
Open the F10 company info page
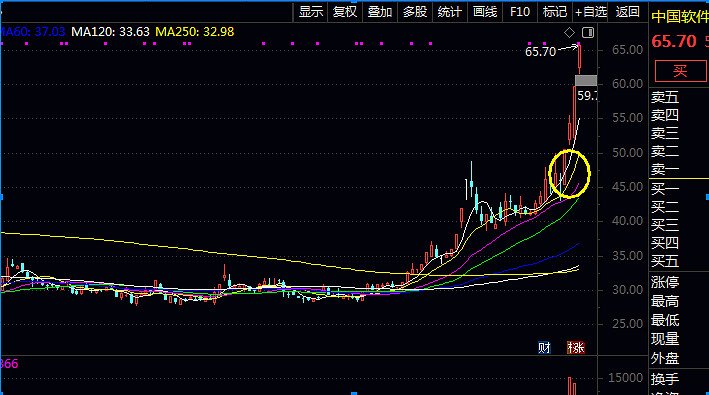click(520, 12)
